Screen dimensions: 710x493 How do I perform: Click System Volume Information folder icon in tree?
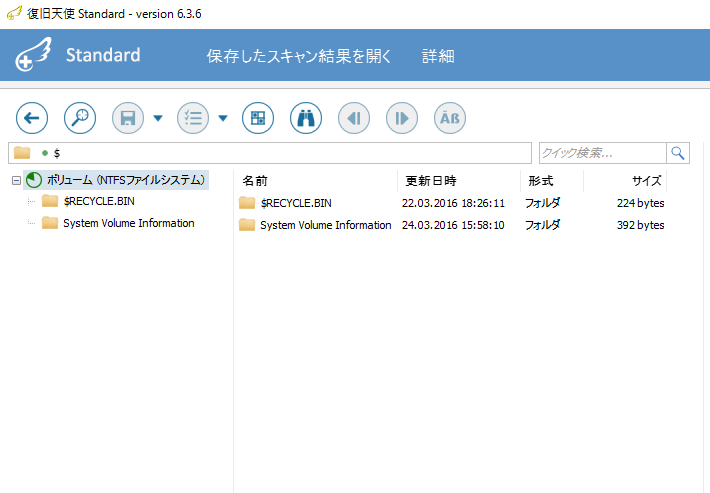click(50, 223)
